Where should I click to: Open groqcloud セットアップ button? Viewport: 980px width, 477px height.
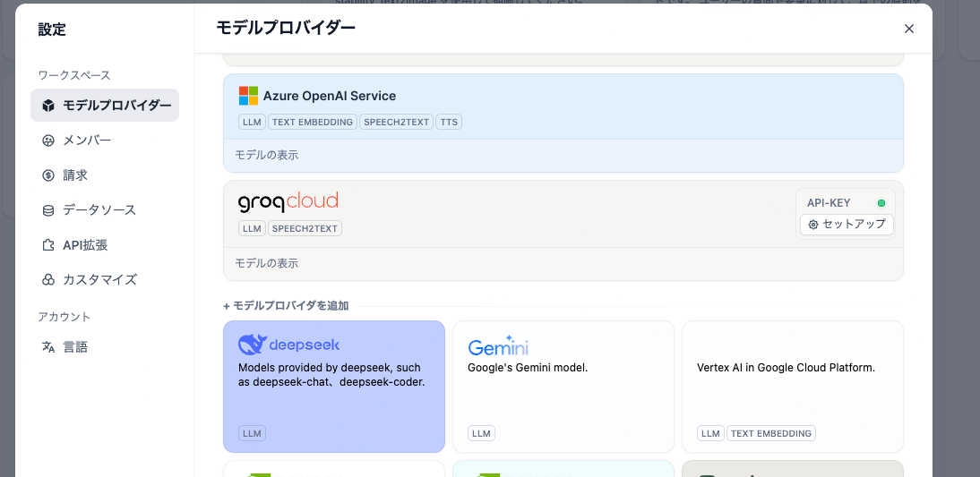(847, 225)
